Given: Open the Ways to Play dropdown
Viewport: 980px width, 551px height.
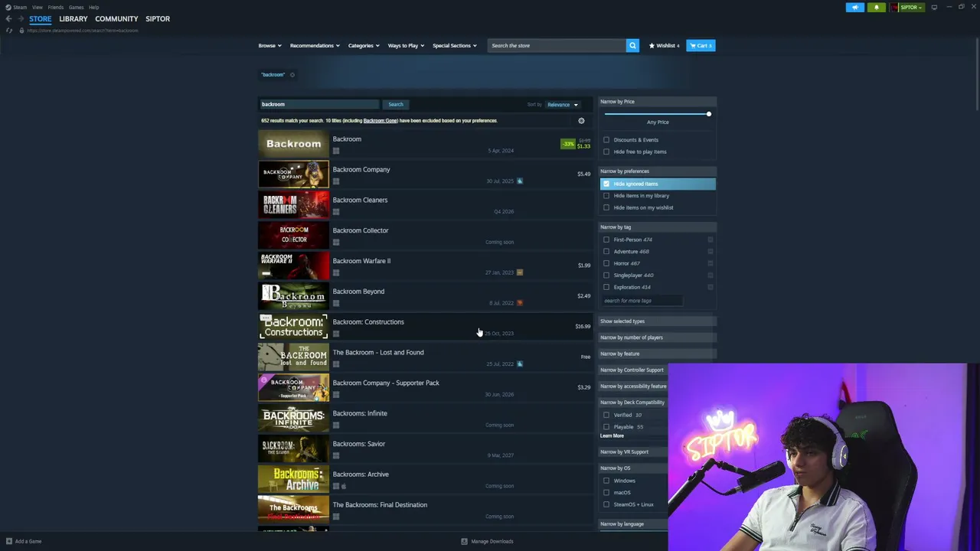Looking at the screenshot, I should click(406, 45).
